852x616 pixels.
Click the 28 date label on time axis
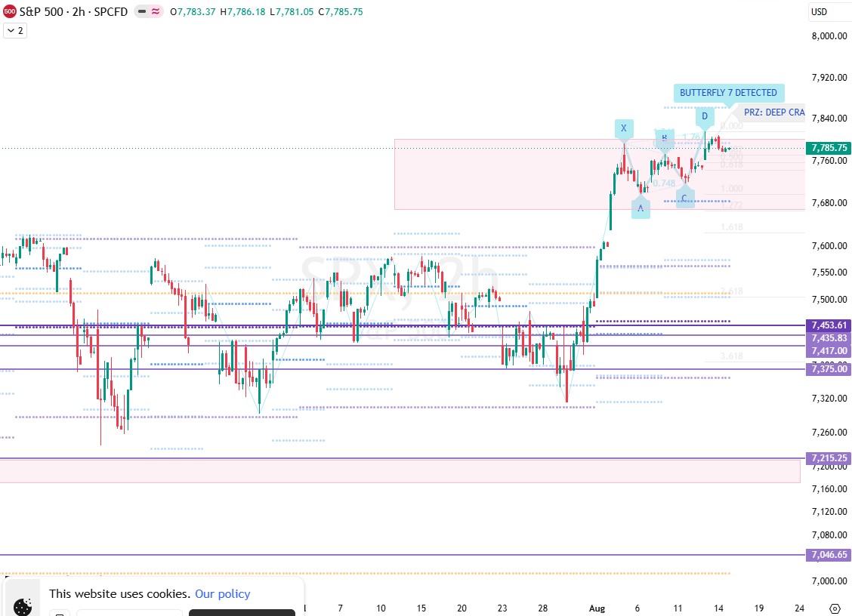[543, 608]
